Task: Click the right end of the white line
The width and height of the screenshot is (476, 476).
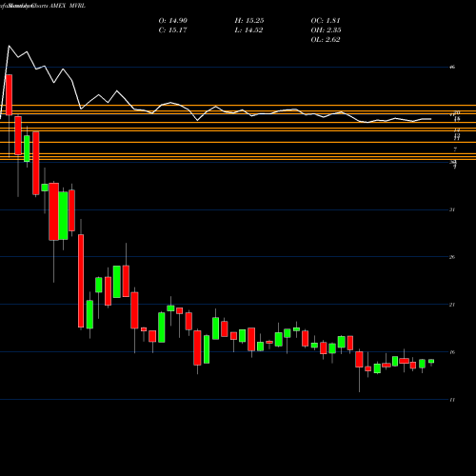Action: (x=431, y=119)
